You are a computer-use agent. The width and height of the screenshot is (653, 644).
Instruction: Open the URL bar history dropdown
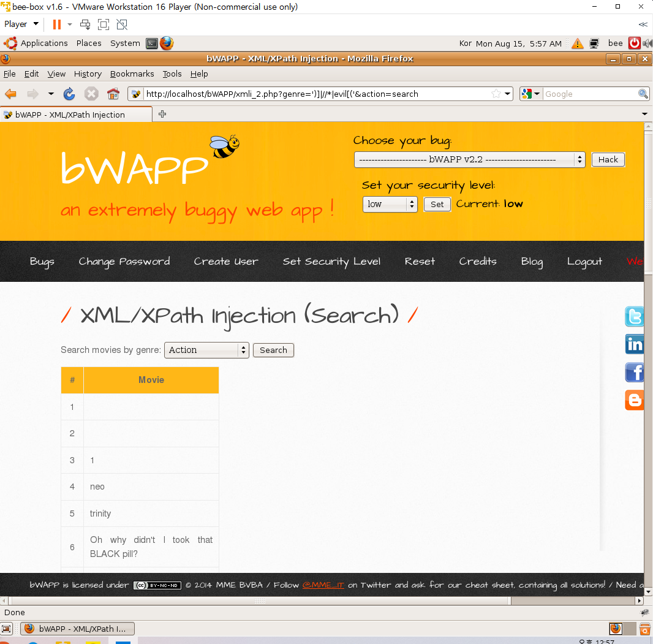point(507,94)
